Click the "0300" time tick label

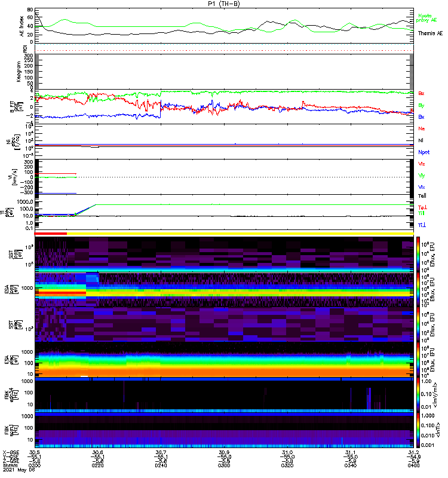[x=224, y=465]
